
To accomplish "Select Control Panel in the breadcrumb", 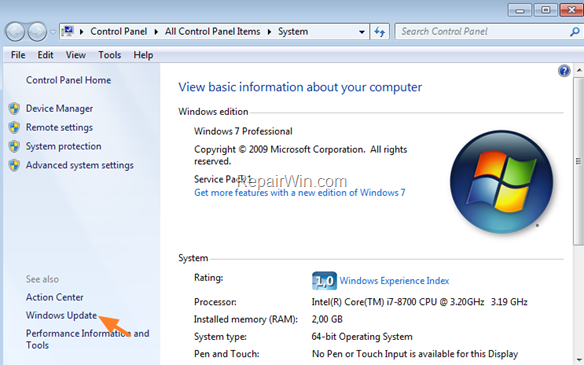I will click(118, 32).
